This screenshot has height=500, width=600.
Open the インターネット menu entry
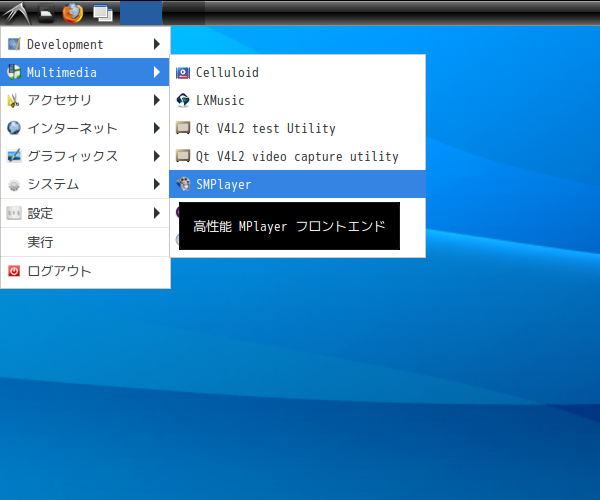85,128
